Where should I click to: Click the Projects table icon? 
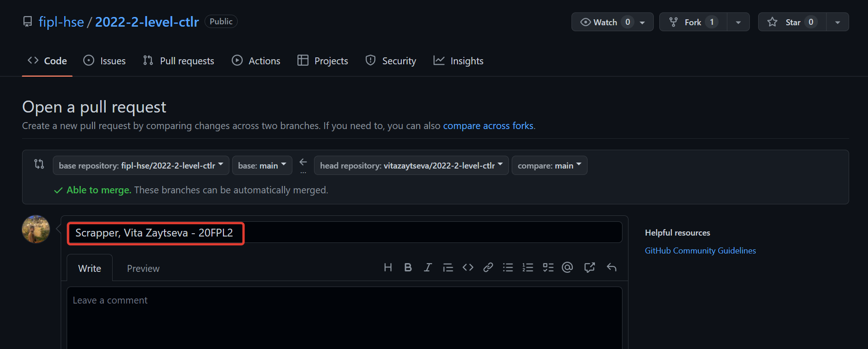point(303,60)
